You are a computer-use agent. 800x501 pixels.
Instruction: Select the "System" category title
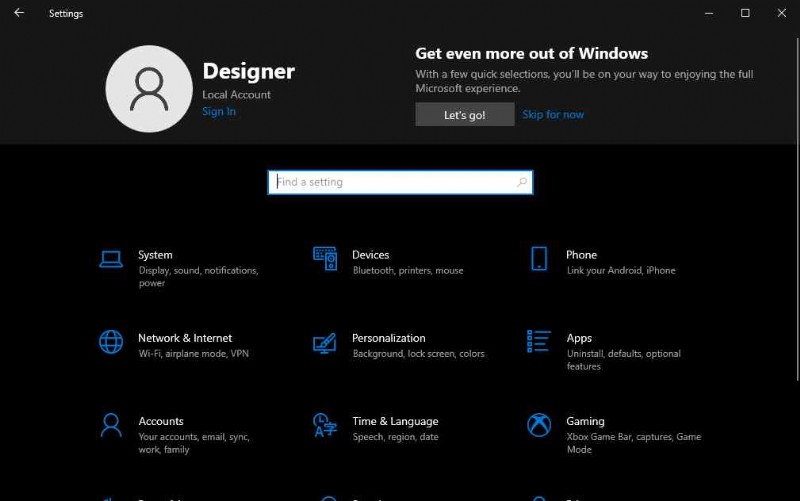pyautogui.click(x=155, y=255)
